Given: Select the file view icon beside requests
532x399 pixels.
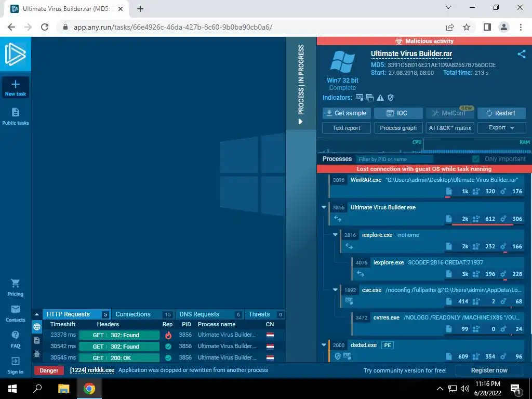Looking at the screenshot, I should [x=37, y=340].
